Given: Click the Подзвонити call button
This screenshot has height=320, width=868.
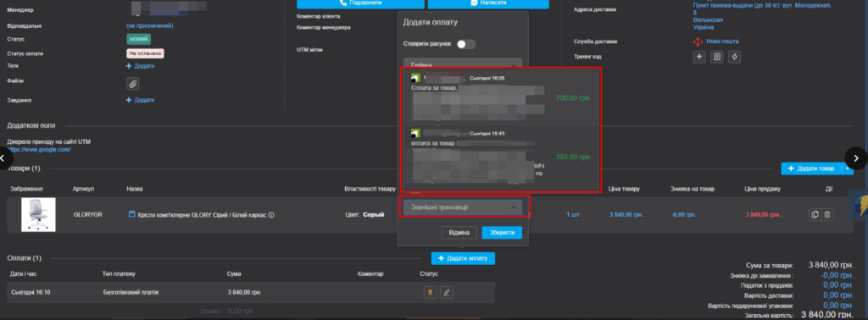Looking at the screenshot, I should pos(360,3).
